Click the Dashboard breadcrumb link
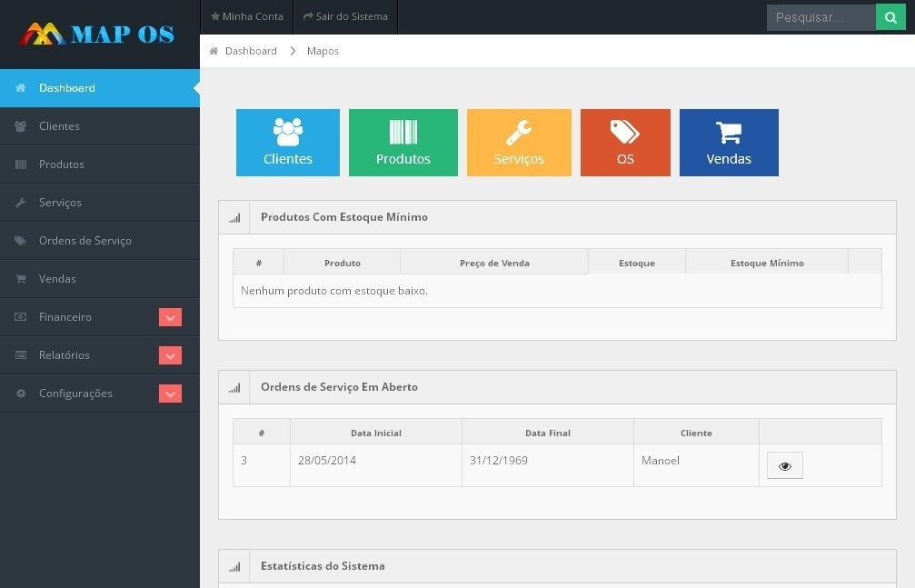The image size is (915, 588). tap(251, 51)
